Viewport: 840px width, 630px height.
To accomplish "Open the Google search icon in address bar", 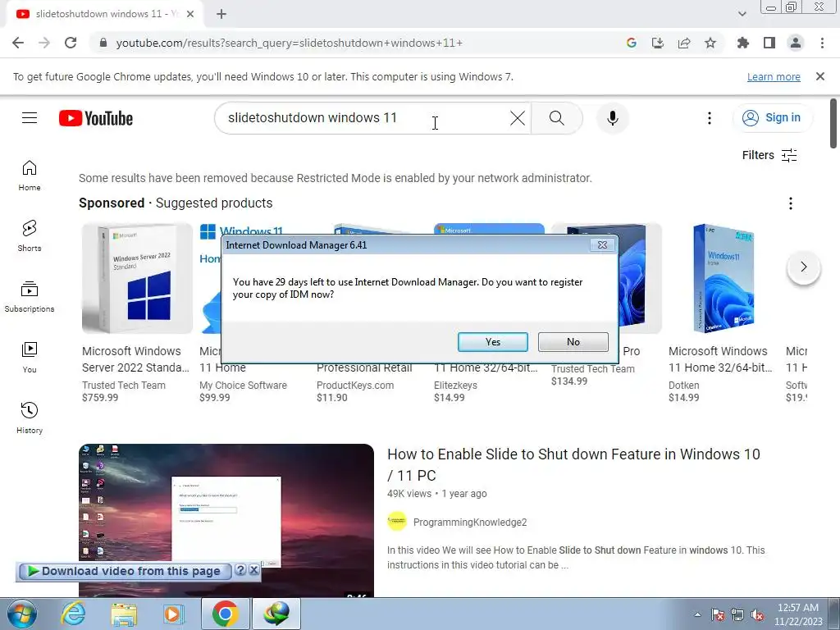I will coord(631,43).
